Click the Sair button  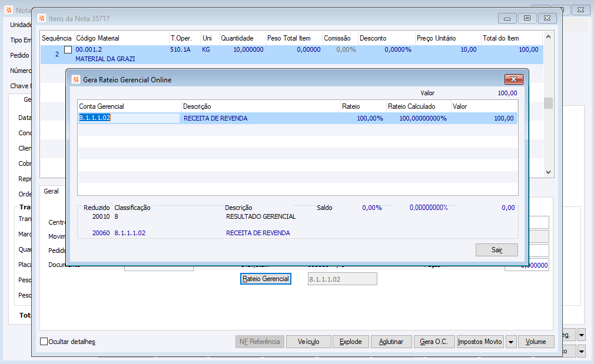point(497,250)
